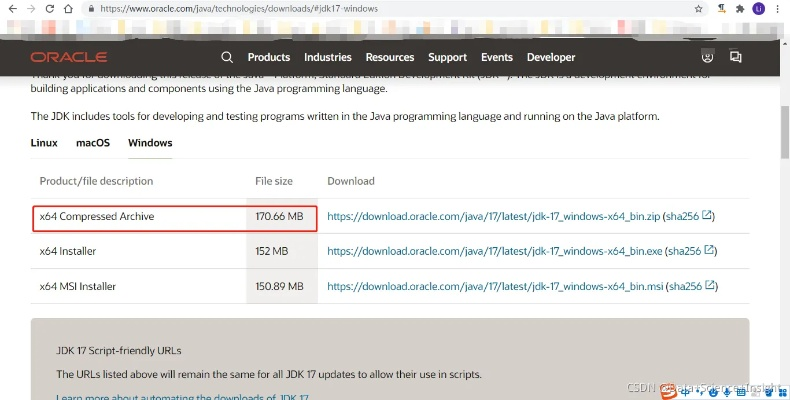Open browser extensions puzzle icon
This screenshot has height=400, width=790.
pyautogui.click(x=740, y=8)
